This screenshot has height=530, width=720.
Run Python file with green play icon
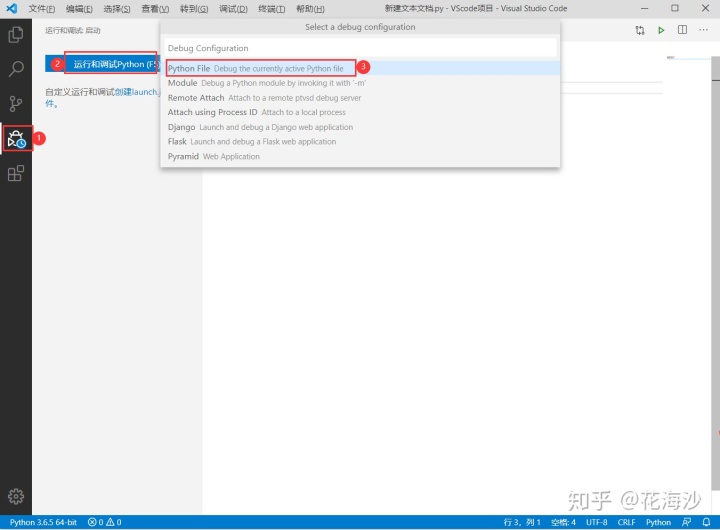[661, 30]
